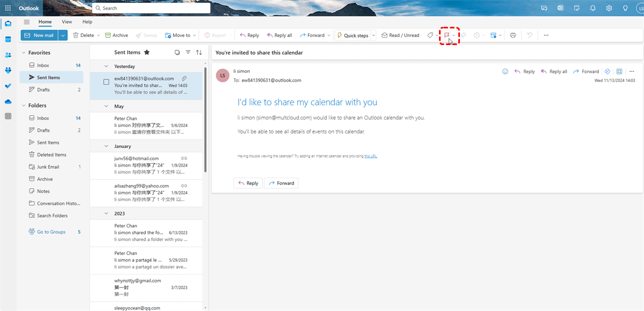
Task: Collapse the Folders section
Action: (23, 106)
